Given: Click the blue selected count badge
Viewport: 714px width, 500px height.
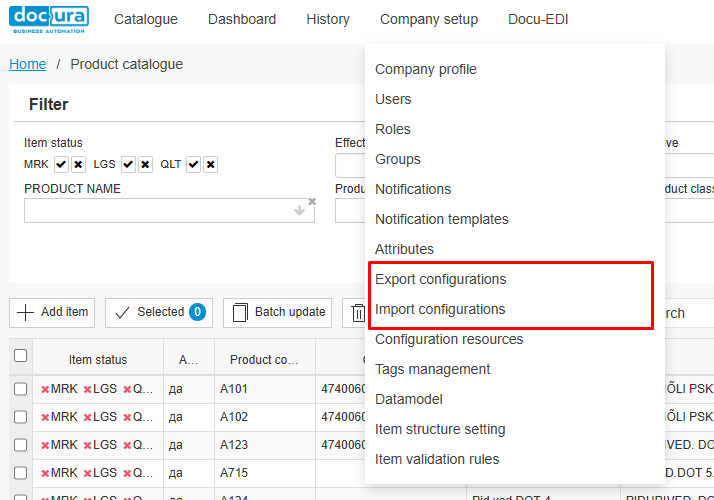Looking at the screenshot, I should pos(197,312).
